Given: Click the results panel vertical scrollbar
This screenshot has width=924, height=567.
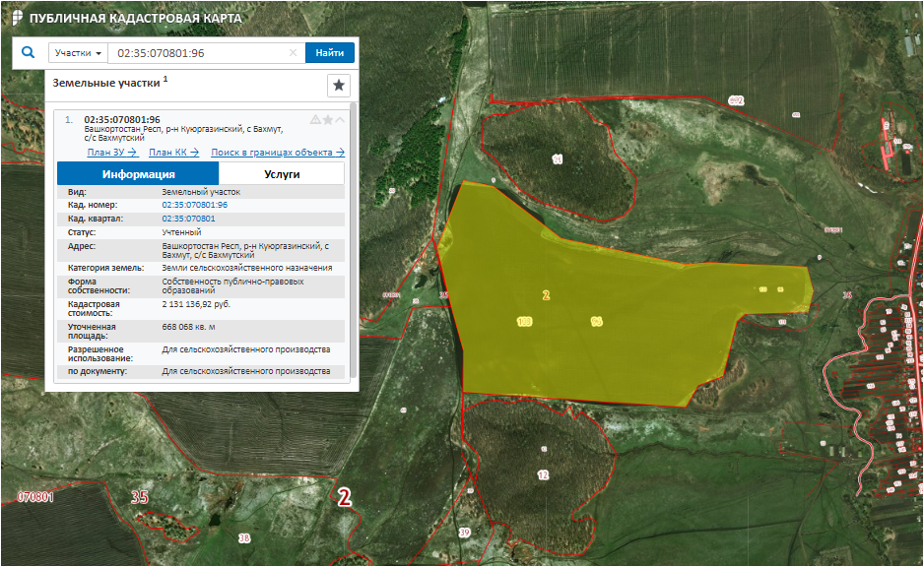Looking at the screenshot, I should click(x=353, y=246).
